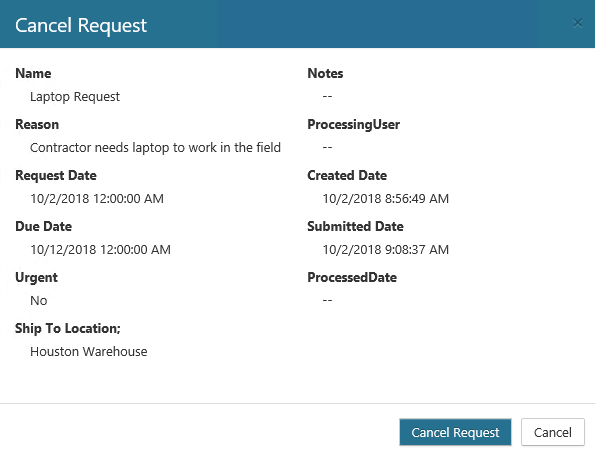Click the Urgent field label
595x458 pixels.
[x=36, y=277]
